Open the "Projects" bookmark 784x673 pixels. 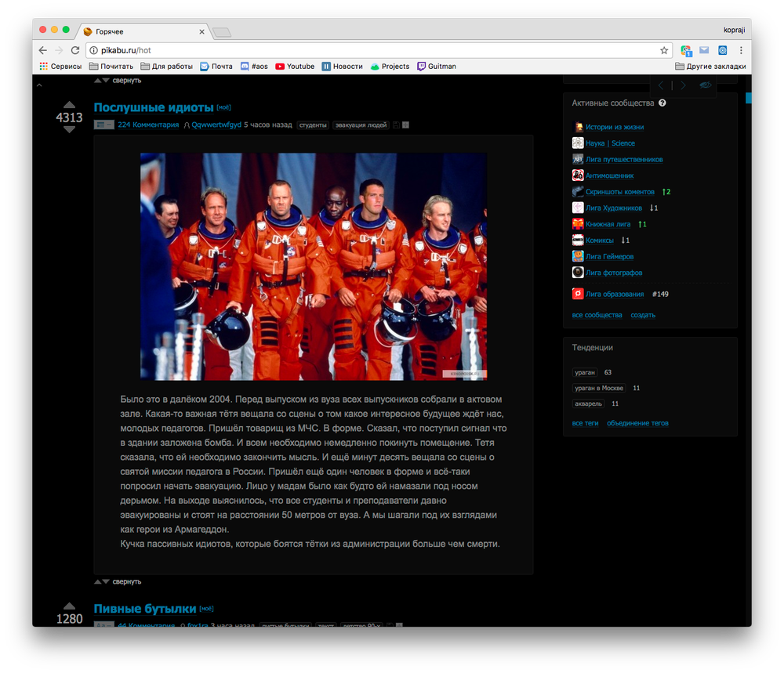[390, 67]
